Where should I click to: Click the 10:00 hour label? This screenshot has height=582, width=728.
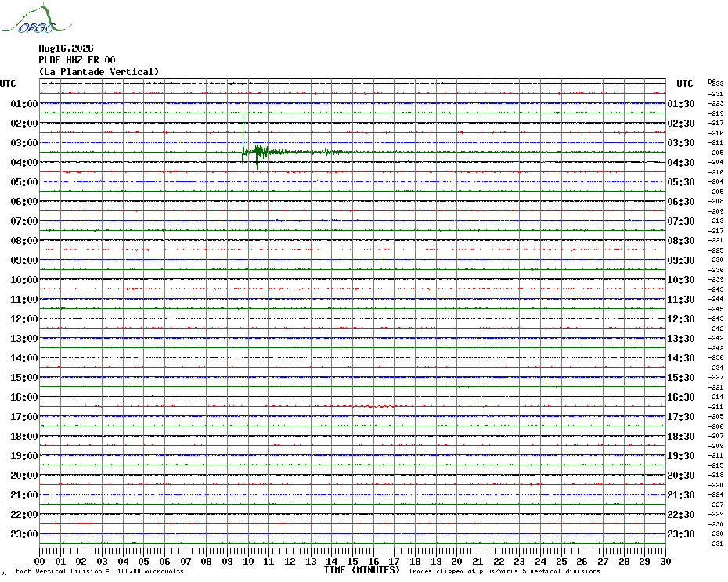pyautogui.click(x=24, y=279)
